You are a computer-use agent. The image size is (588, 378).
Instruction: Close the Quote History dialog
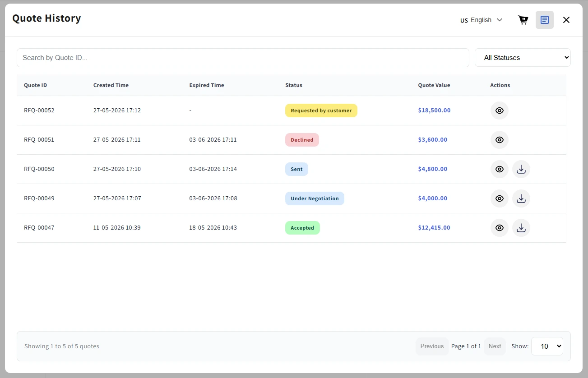coord(566,20)
